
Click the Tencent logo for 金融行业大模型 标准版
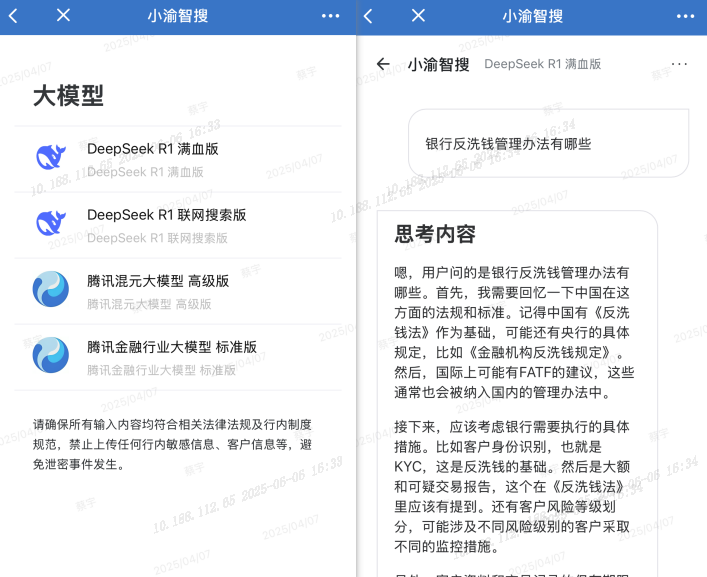click(x=50, y=355)
